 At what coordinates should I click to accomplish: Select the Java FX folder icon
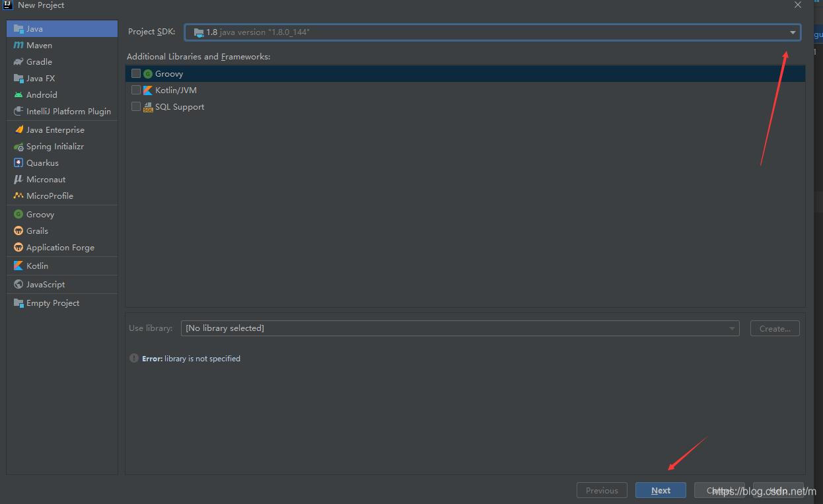pyautogui.click(x=18, y=79)
